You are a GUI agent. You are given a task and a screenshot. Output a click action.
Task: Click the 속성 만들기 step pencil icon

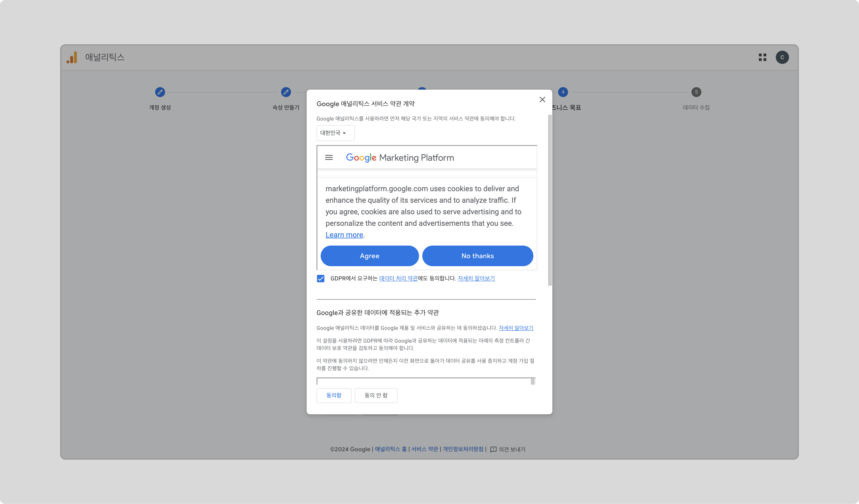[286, 92]
